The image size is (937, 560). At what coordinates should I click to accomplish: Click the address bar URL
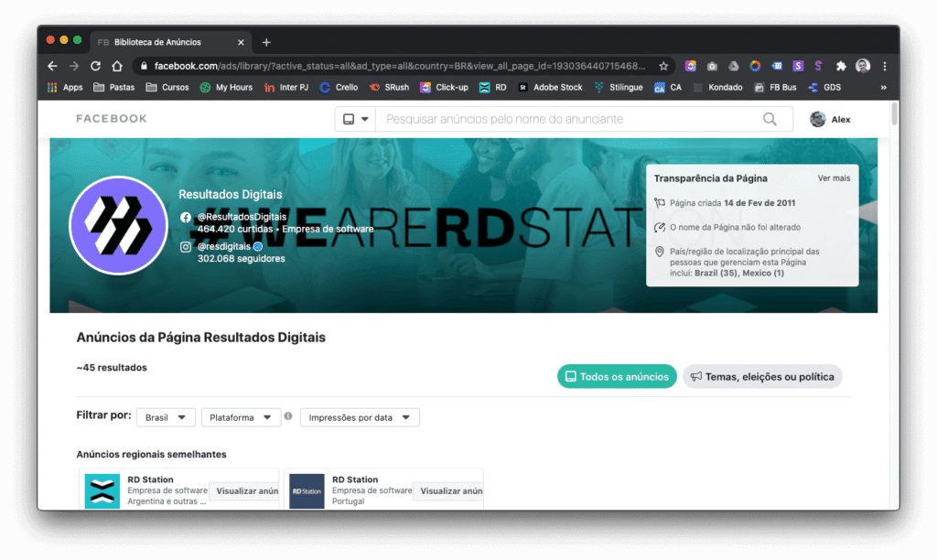click(399, 66)
